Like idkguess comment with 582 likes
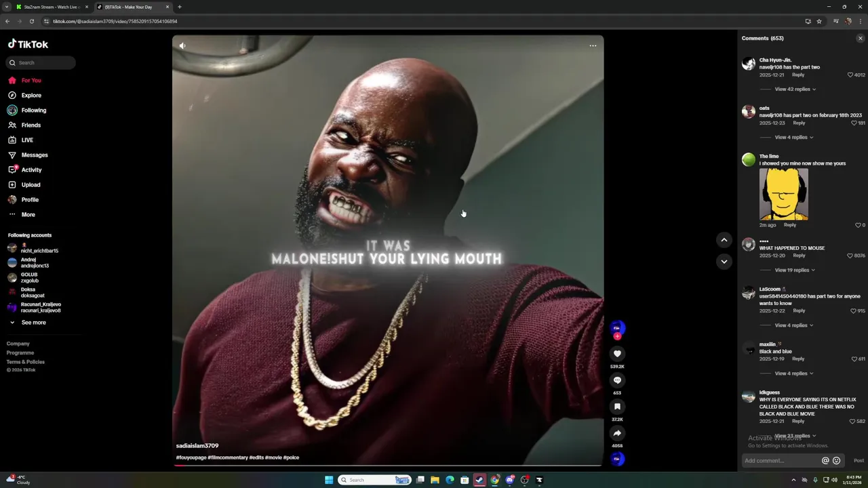 pos(853,422)
